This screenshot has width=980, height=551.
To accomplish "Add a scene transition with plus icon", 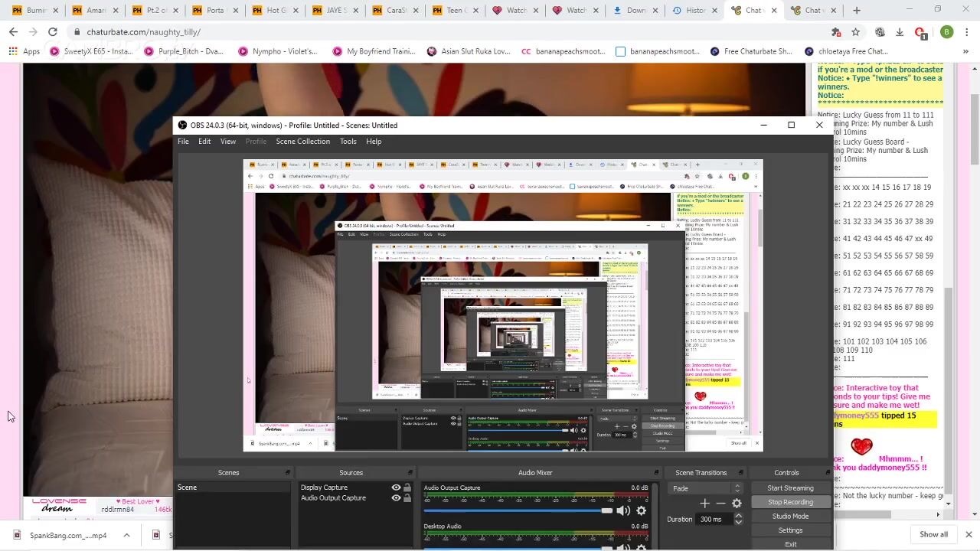I will pyautogui.click(x=704, y=503).
